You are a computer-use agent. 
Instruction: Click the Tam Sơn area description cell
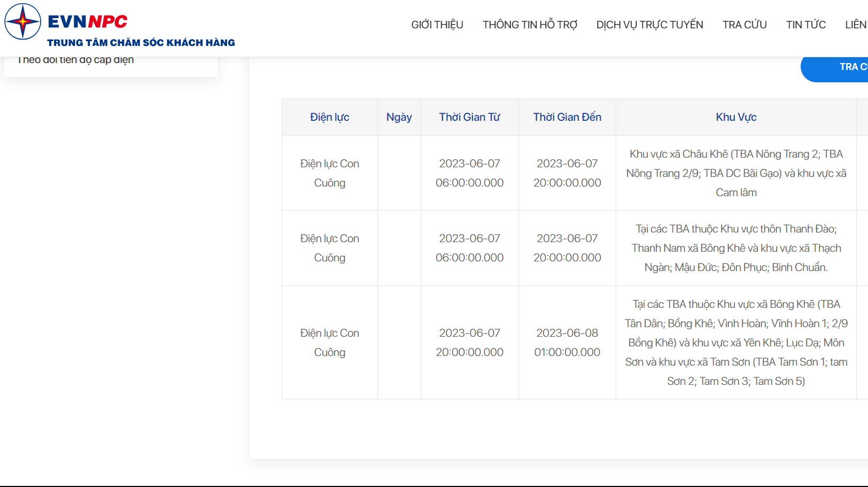click(x=735, y=343)
